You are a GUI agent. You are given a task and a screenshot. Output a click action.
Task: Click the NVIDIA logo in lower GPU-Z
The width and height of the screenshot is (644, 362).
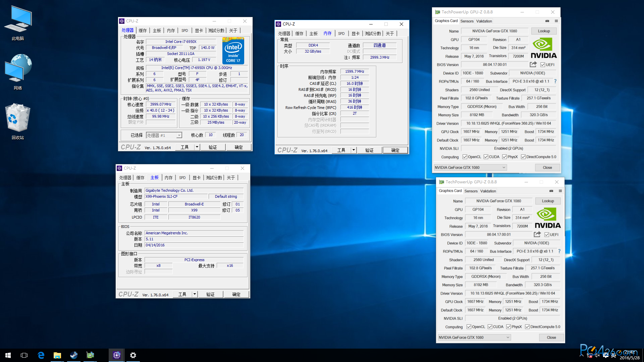(x=548, y=218)
